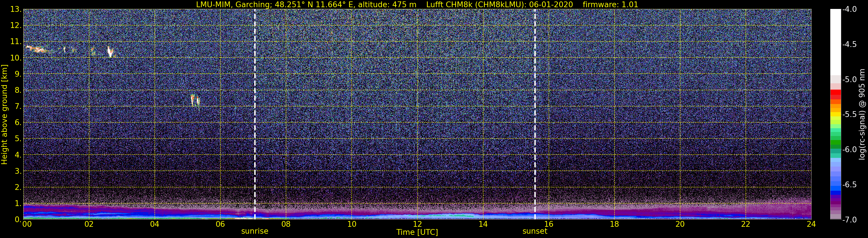
Task: Click the Time [UTC] axis label
Action: (x=417, y=232)
